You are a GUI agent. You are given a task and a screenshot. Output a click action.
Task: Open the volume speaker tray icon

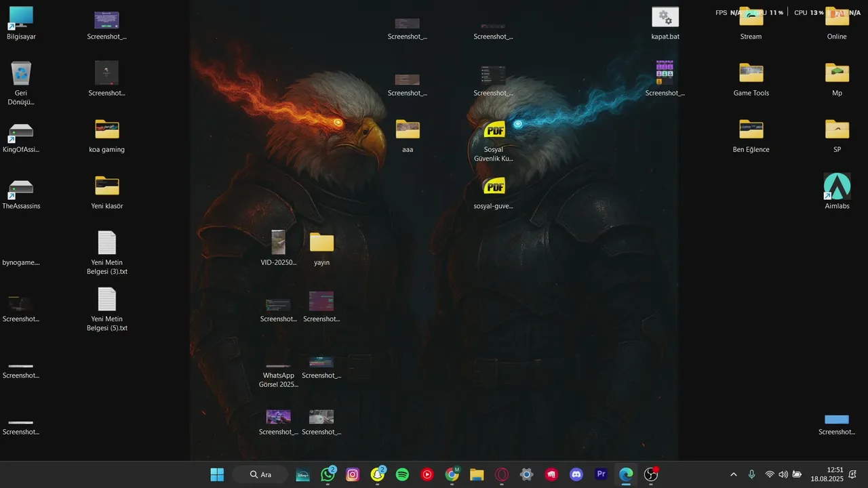pyautogui.click(x=783, y=474)
